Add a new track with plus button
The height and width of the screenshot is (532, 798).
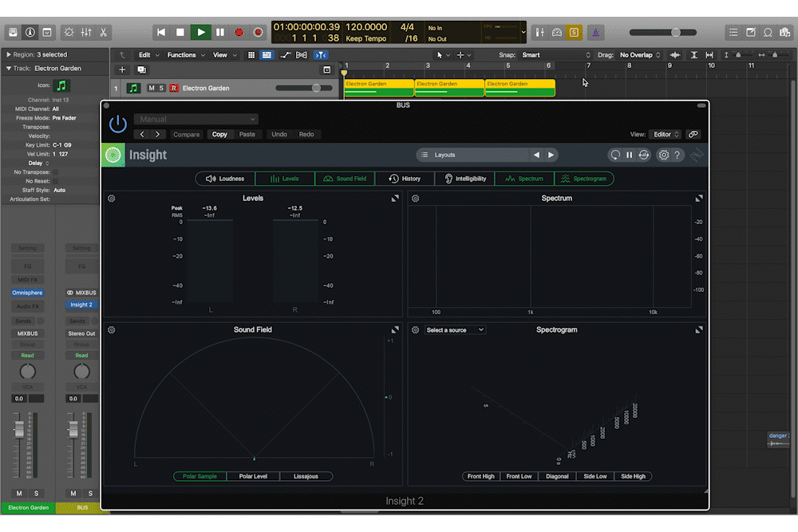coord(122,69)
